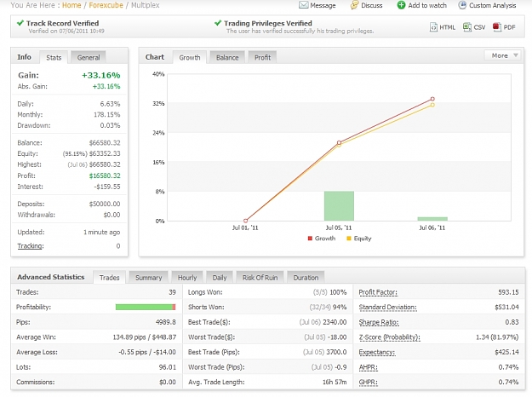Open the More dropdown in the chart
The width and height of the screenshot is (532, 397).
coord(502,55)
